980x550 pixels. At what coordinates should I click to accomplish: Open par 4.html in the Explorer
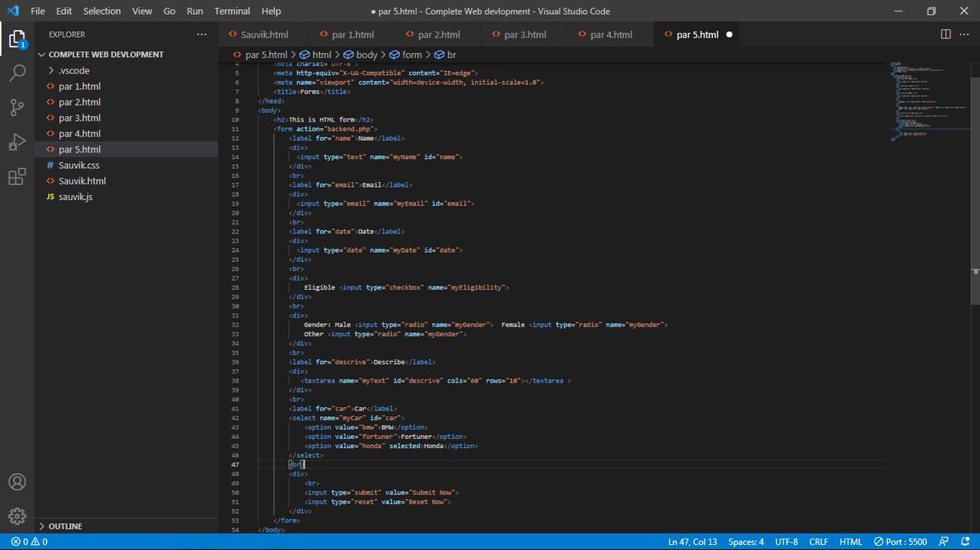[x=127, y=134]
